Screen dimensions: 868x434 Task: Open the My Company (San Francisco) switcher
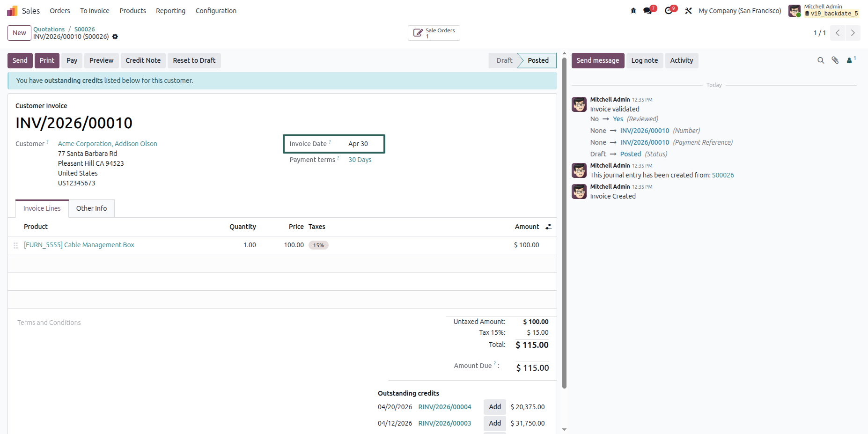(740, 11)
